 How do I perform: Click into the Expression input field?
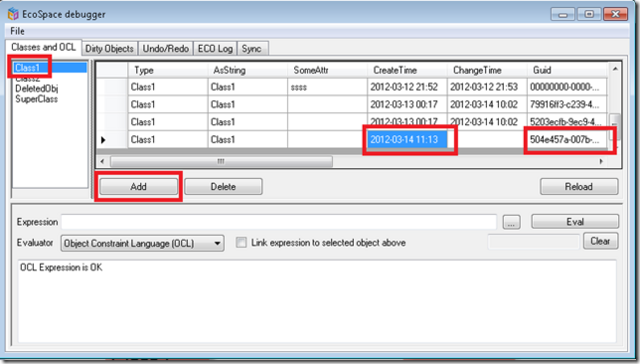[279, 222]
